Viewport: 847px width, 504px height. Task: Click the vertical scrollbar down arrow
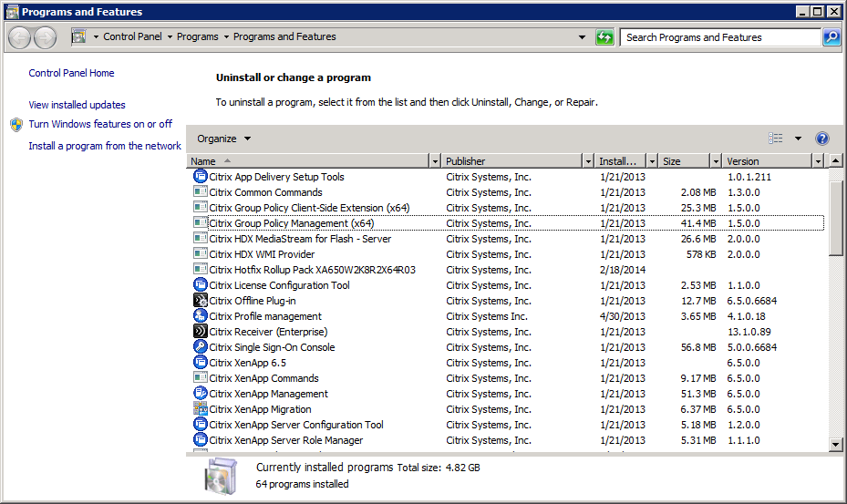[835, 444]
